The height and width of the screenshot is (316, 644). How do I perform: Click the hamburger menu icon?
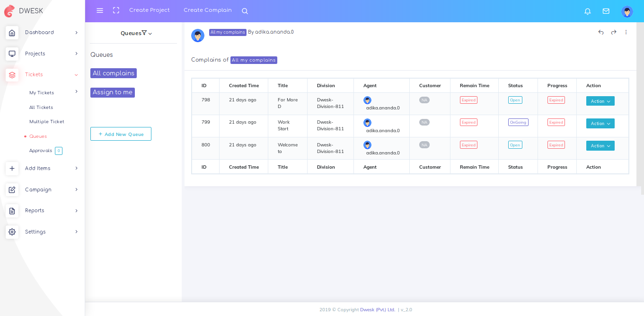(x=100, y=10)
